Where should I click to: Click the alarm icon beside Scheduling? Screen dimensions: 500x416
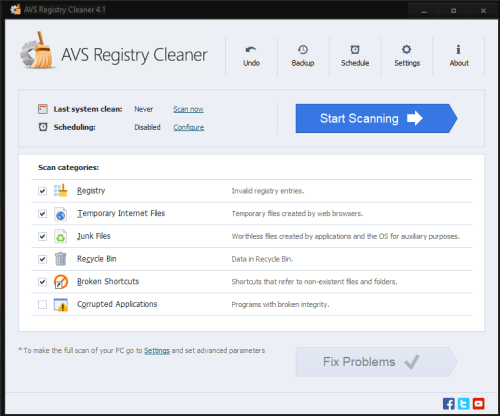(43, 127)
